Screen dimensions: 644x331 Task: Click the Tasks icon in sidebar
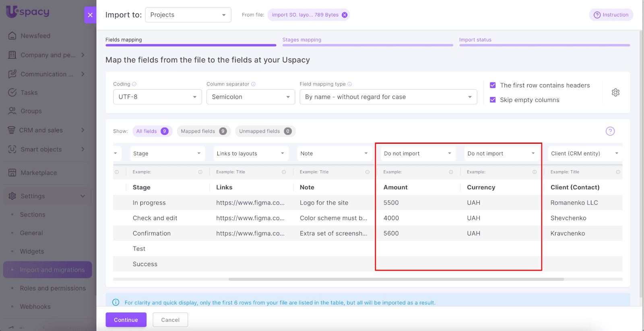click(12, 93)
